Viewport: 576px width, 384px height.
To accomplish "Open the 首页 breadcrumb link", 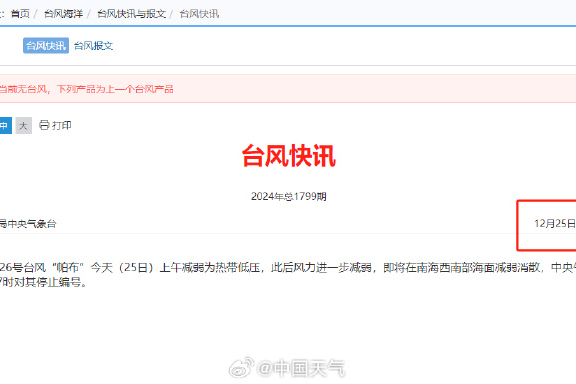I will point(20,14).
